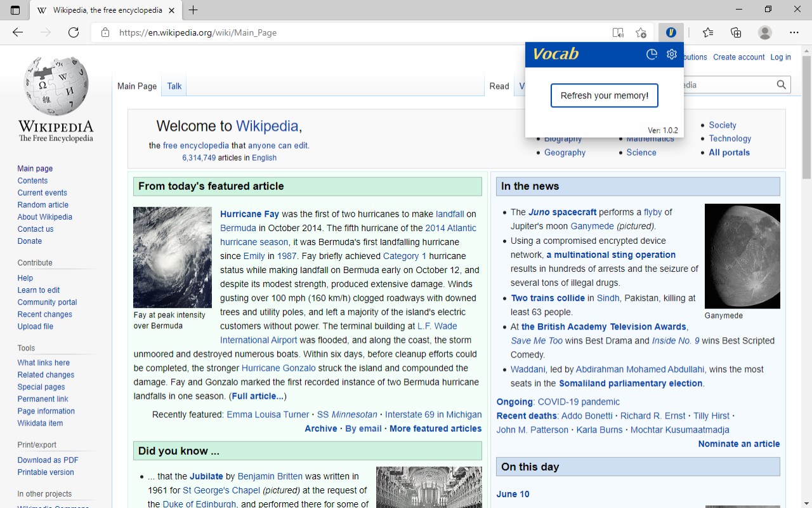This screenshot has height=508, width=812.
Task: Open the Geography portal link
Action: [565, 152]
